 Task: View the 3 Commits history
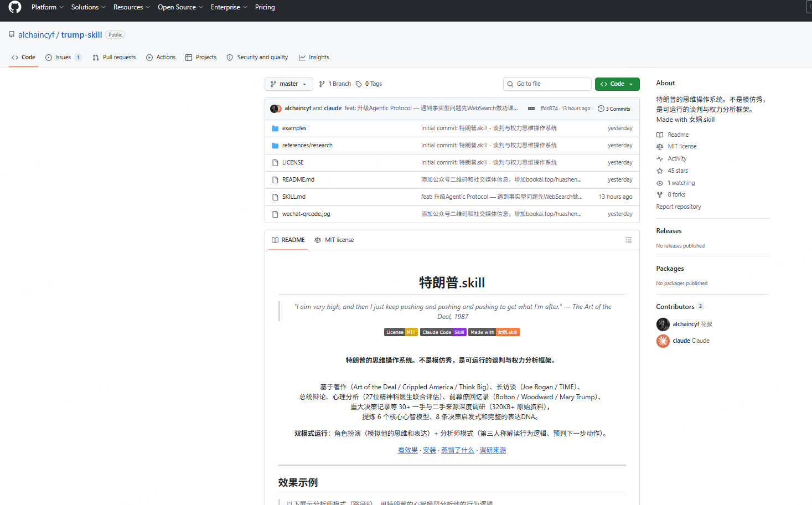(x=614, y=109)
